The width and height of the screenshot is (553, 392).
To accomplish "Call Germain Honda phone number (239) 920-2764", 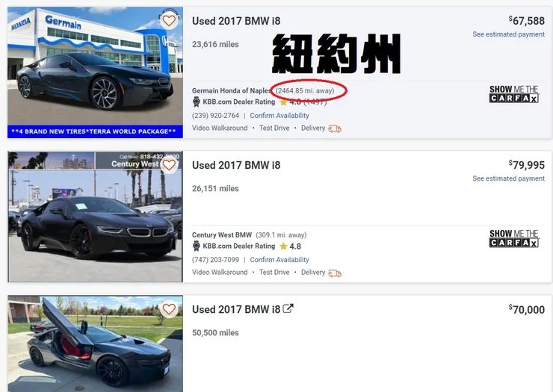I will 215,115.
